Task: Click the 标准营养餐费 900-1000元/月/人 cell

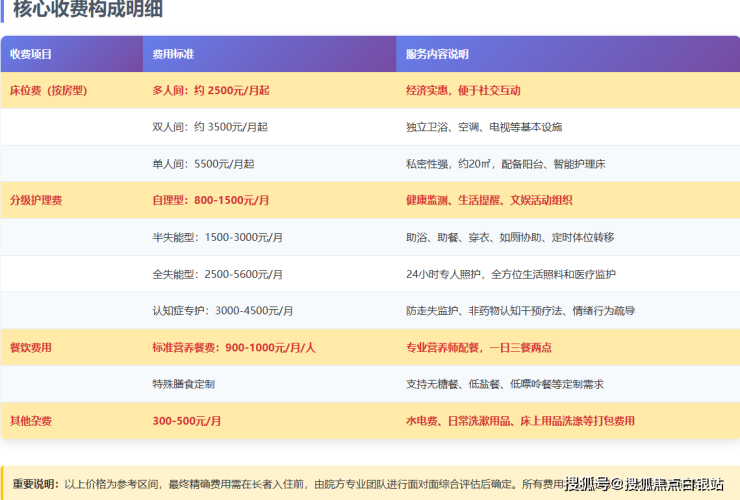Action: (x=234, y=347)
